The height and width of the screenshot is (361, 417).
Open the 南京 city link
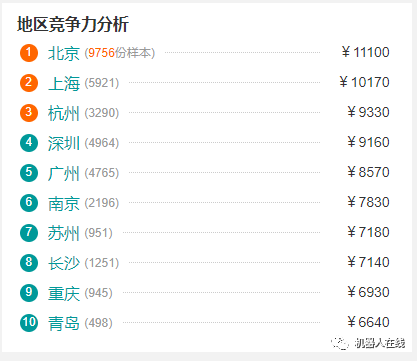pos(64,203)
